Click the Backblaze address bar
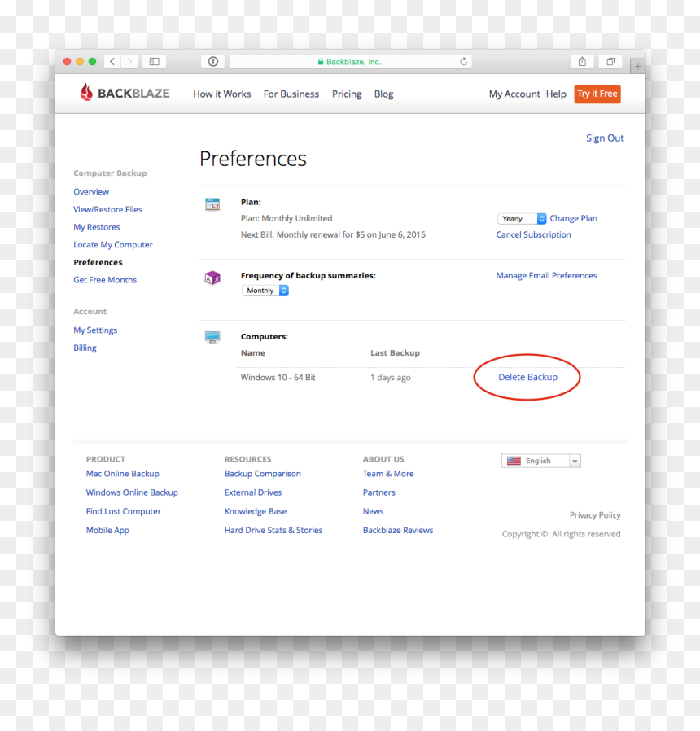Viewport: 700px width, 731px height. coord(351,62)
